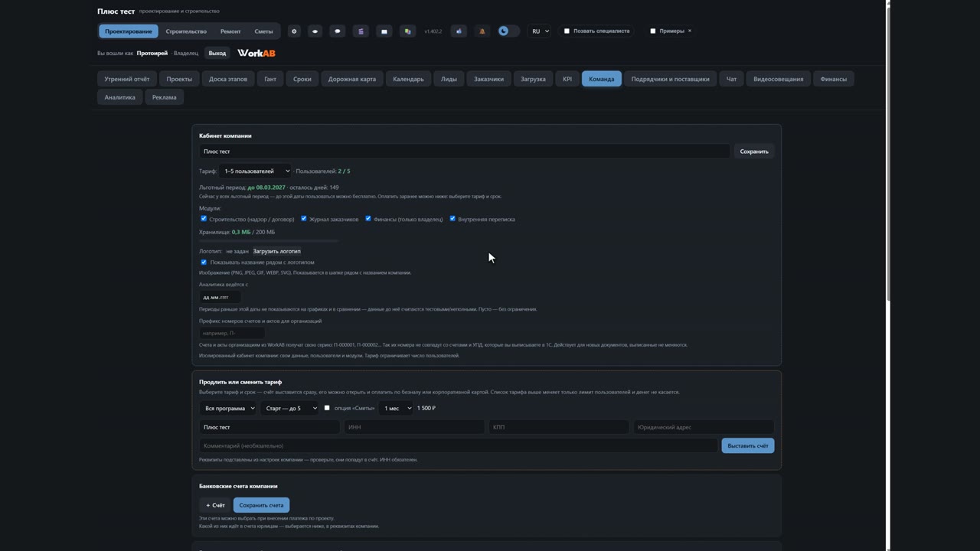Toggle the dark mode moon switch

[508, 31]
